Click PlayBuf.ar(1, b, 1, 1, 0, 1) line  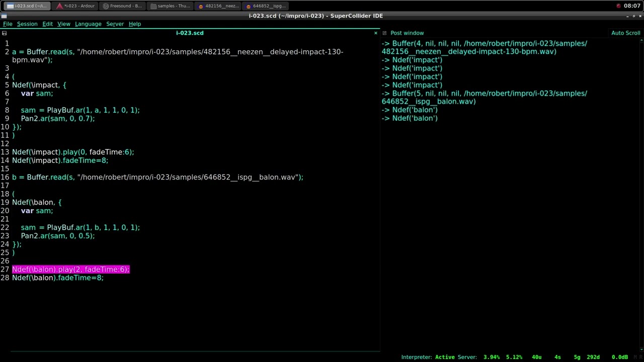coord(80,227)
